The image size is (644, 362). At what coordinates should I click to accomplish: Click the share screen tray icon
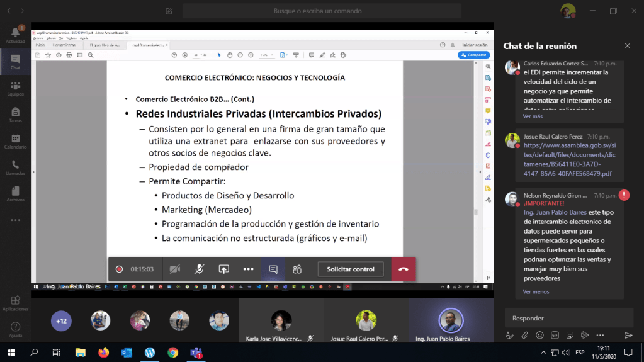click(x=223, y=269)
